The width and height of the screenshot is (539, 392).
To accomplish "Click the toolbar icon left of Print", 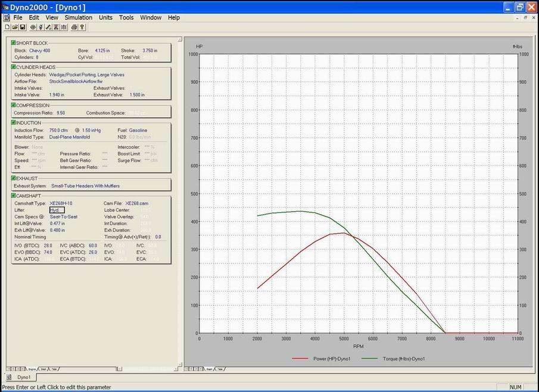I will pyautogui.click(x=63, y=27).
